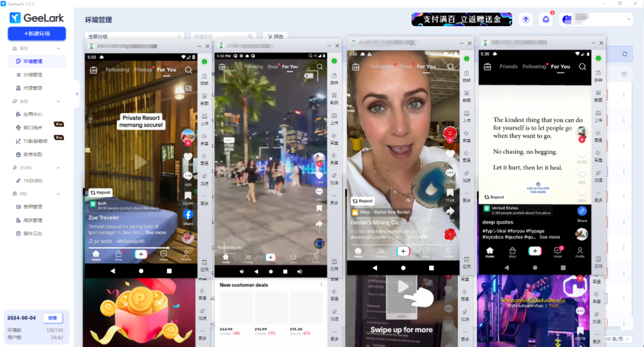644x347 pixels.
Task: Open the 全部分组 group dropdown
Action: click(x=134, y=36)
